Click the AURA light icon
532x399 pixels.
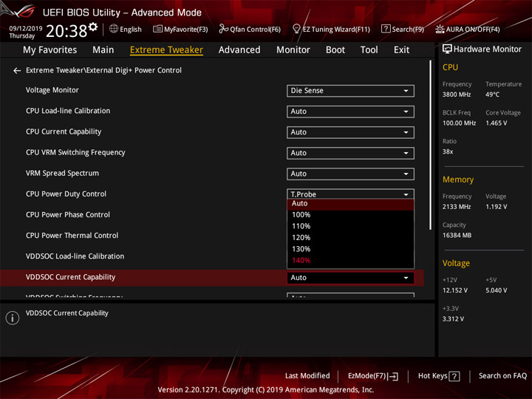tap(440, 29)
